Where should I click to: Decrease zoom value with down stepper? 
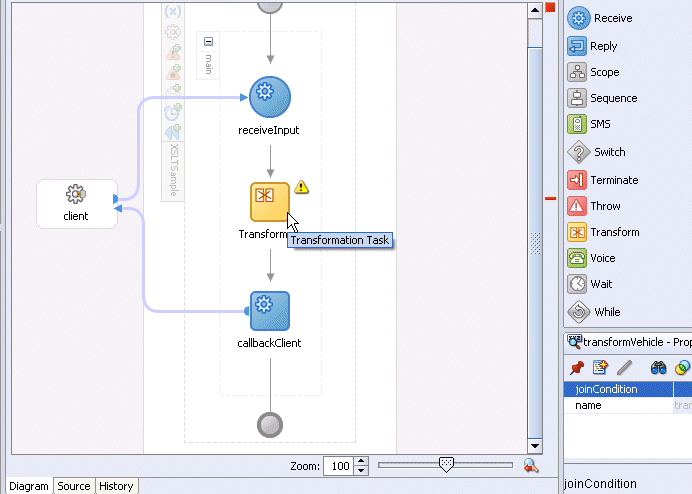tap(361, 471)
